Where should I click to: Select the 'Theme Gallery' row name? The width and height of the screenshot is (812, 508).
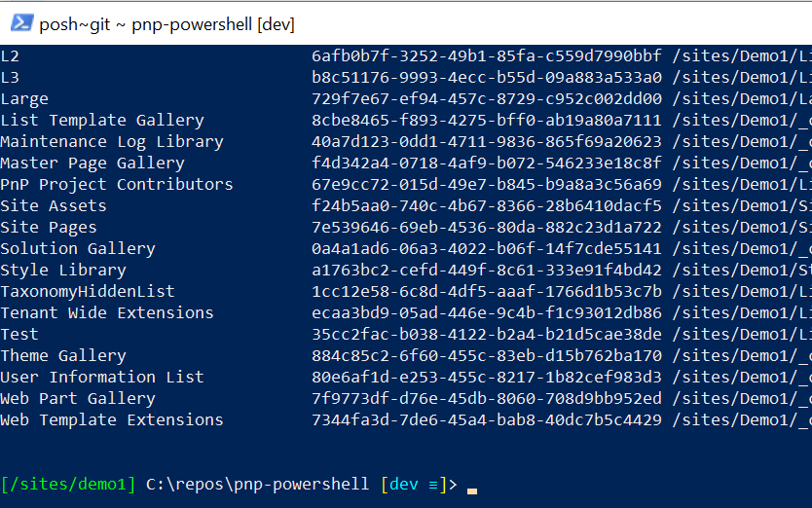tap(63, 356)
